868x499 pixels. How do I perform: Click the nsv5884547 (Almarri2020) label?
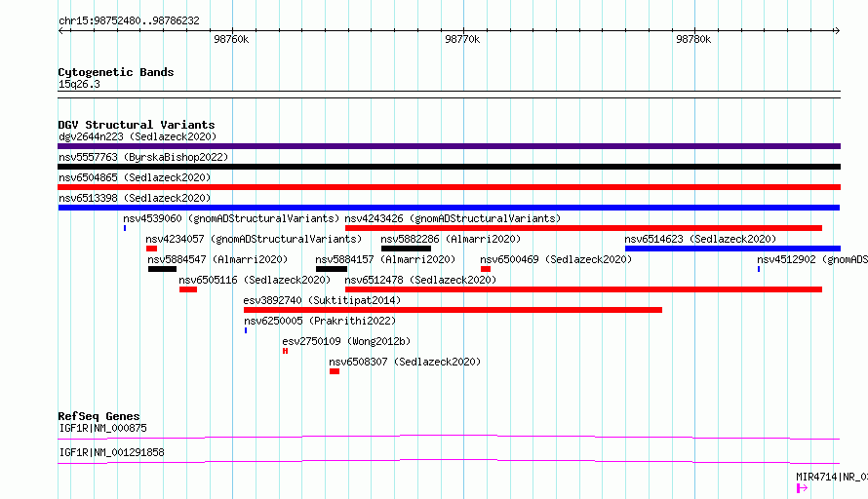217,259
